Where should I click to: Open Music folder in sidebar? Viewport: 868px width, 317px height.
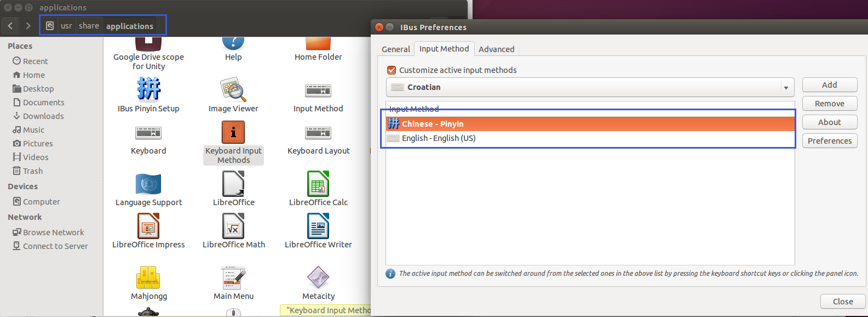tap(33, 130)
